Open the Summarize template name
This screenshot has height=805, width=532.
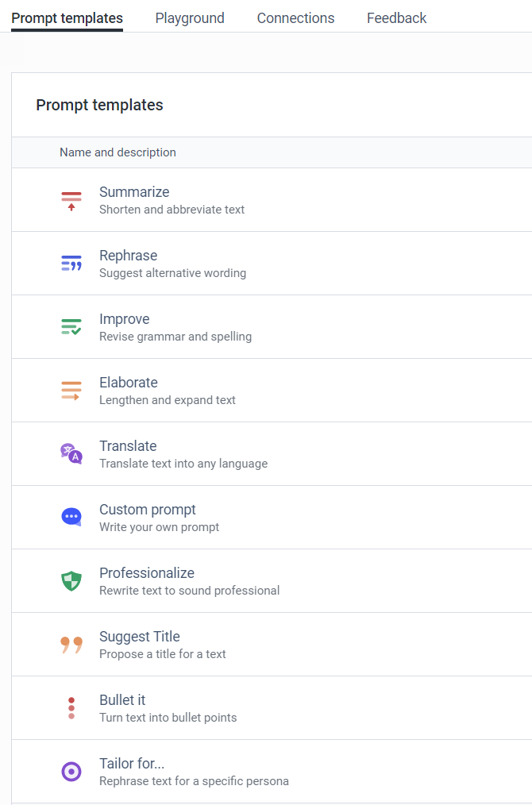(134, 192)
